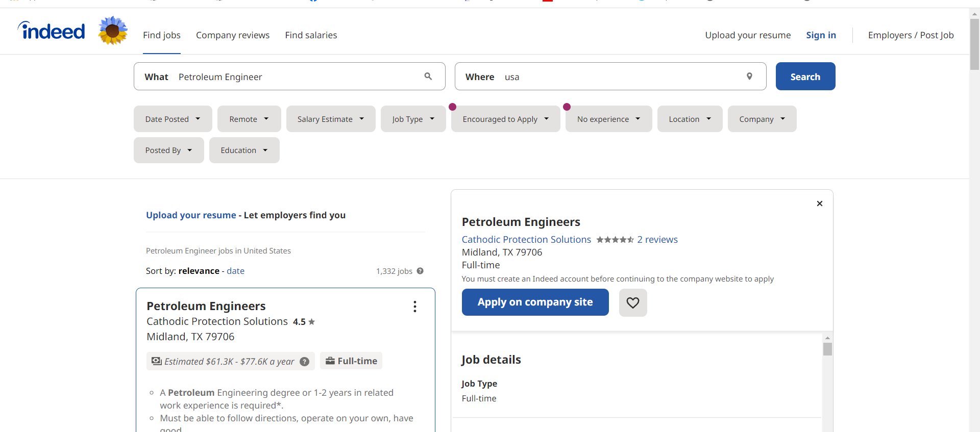Screen dimensions: 980x432
Task: Click the job details panel scrollbar thumb
Action: (x=827, y=349)
